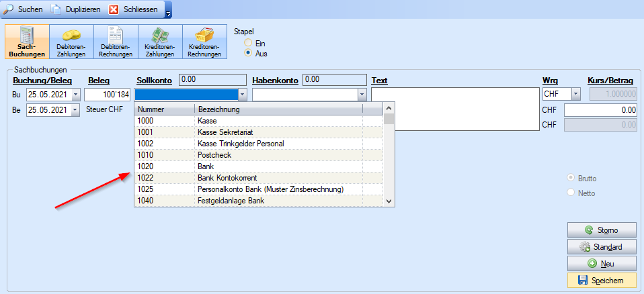Switch to Debitoren-Zahlungen tab

(71, 42)
